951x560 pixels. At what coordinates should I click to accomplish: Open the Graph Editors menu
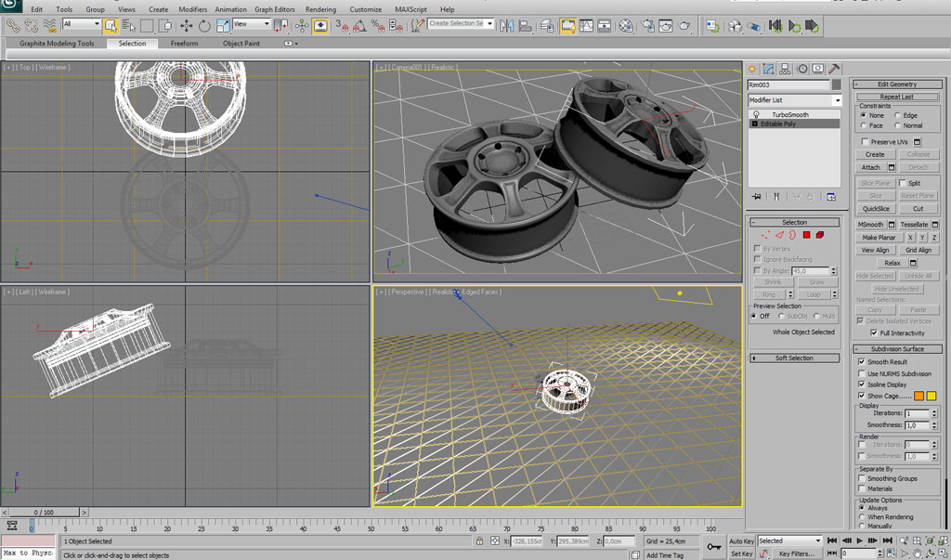[275, 9]
